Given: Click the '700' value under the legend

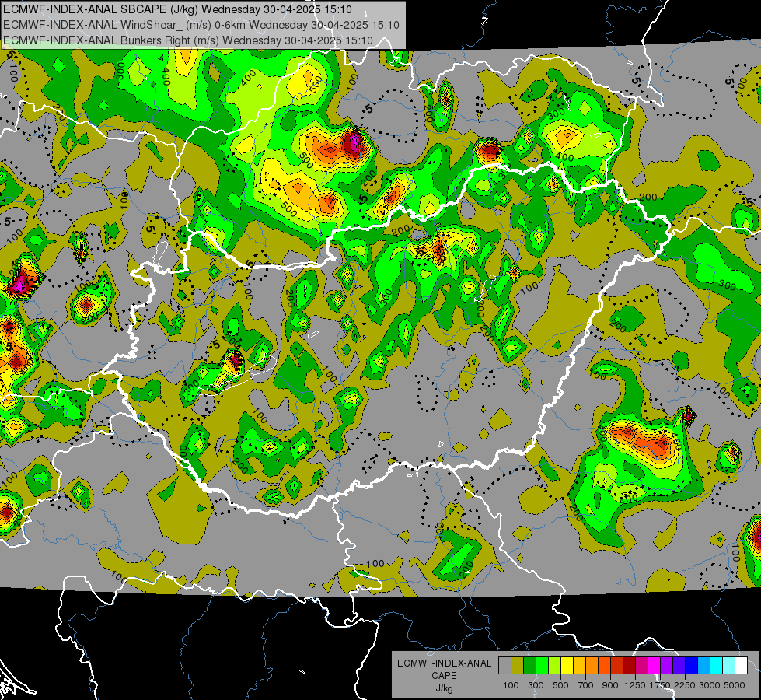Looking at the screenshot, I should (x=586, y=685).
